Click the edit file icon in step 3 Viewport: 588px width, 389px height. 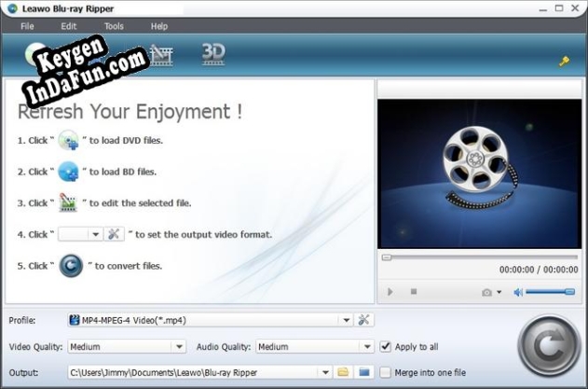(68, 202)
